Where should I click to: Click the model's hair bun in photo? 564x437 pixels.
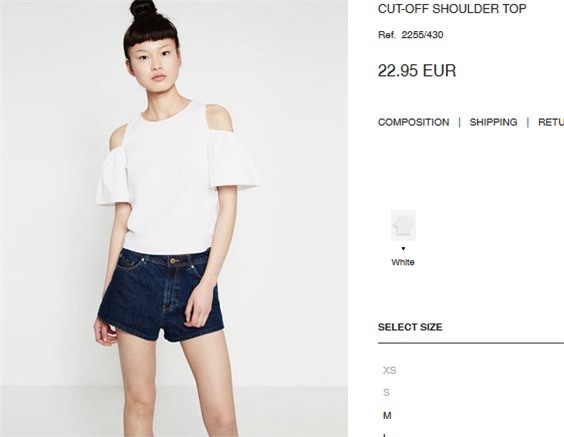pos(144,9)
